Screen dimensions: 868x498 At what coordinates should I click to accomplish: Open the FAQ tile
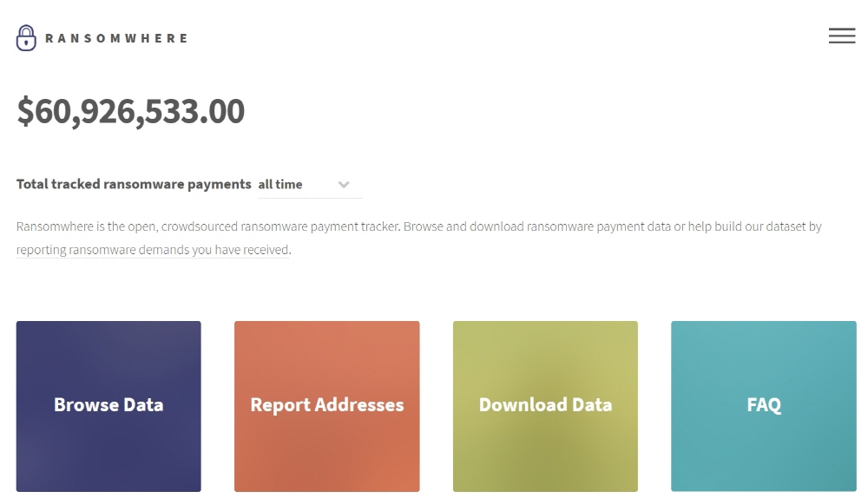pyautogui.click(x=763, y=406)
